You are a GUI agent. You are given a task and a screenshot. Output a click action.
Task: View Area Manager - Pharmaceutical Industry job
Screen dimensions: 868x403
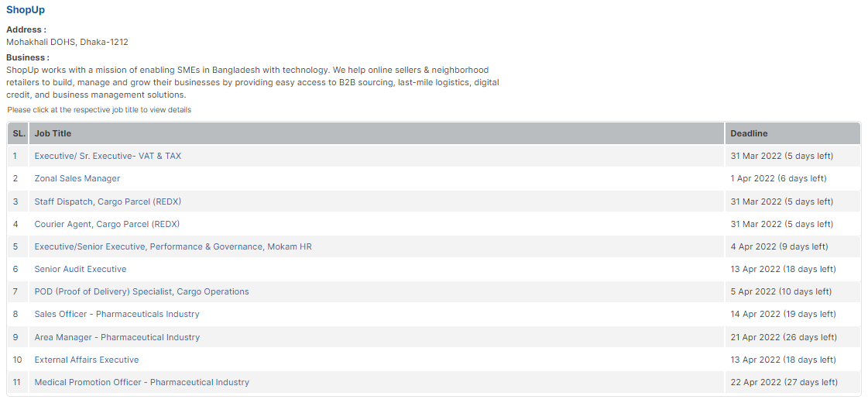pos(117,337)
